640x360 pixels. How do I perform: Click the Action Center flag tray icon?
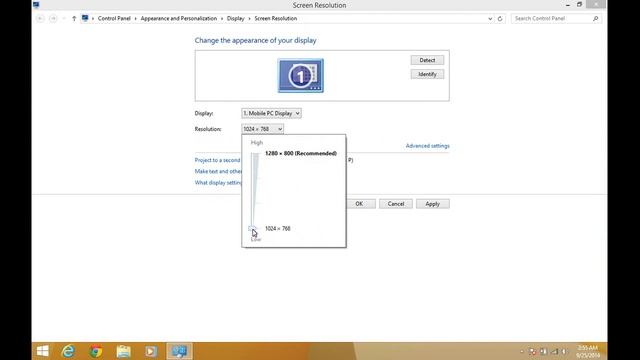(532, 351)
